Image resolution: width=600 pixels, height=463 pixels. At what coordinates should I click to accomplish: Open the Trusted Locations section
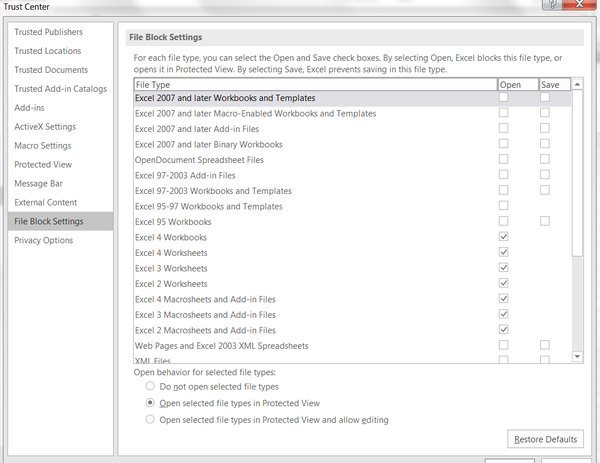(x=48, y=51)
